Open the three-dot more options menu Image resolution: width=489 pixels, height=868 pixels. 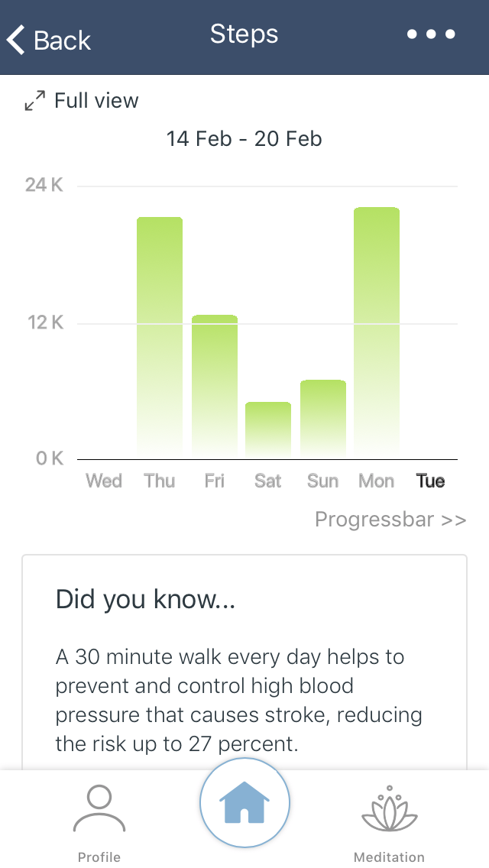point(431,34)
